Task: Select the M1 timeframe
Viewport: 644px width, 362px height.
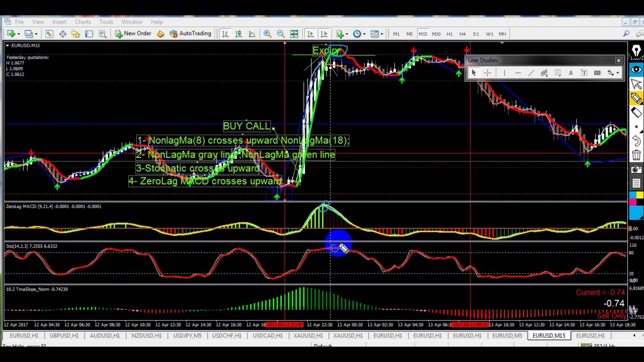Action: point(396,34)
